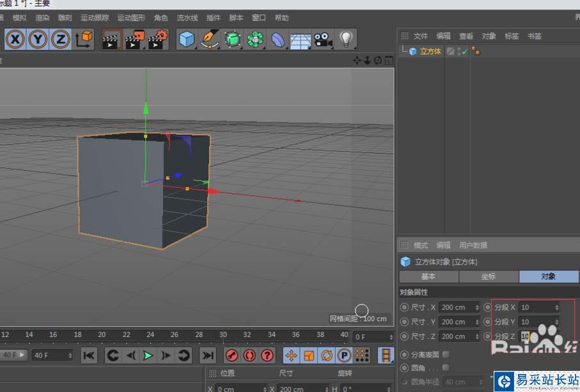
Task: Add a Camera from toolbar
Action: [x=323, y=40]
